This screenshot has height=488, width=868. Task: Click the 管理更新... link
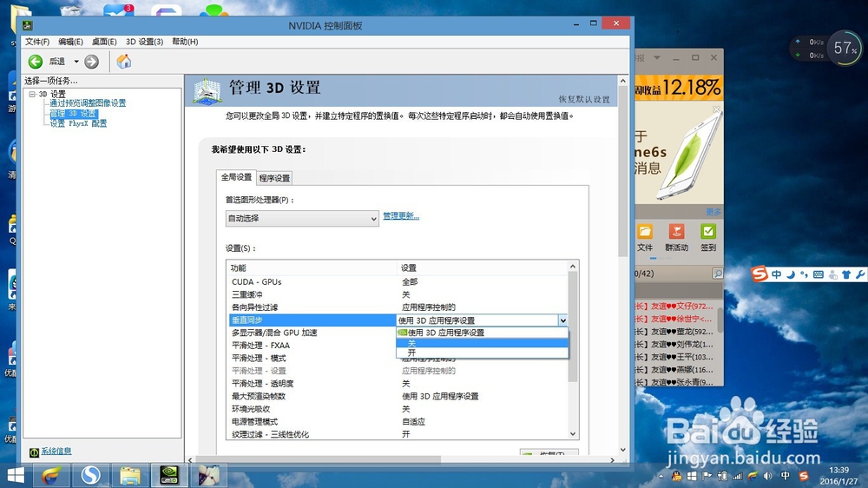click(401, 216)
